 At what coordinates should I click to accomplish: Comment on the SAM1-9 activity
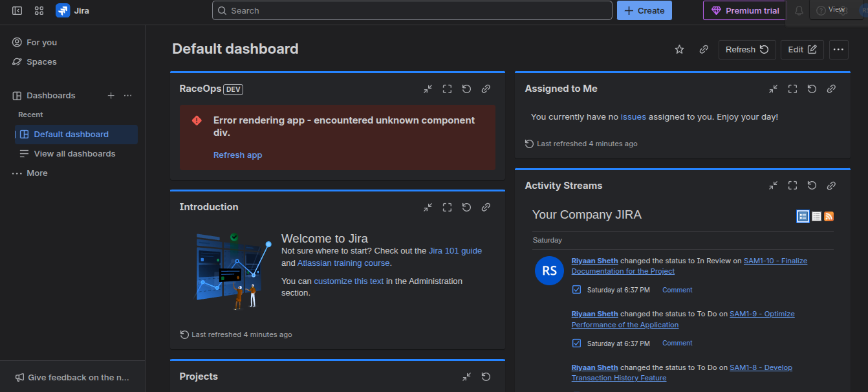tap(677, 343)
